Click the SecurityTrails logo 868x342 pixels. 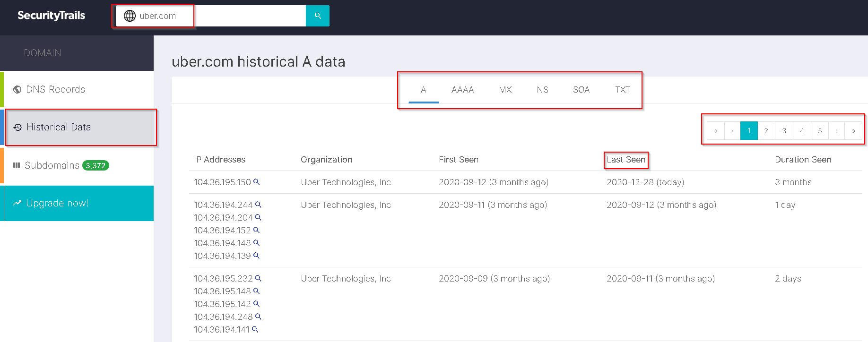51,16
